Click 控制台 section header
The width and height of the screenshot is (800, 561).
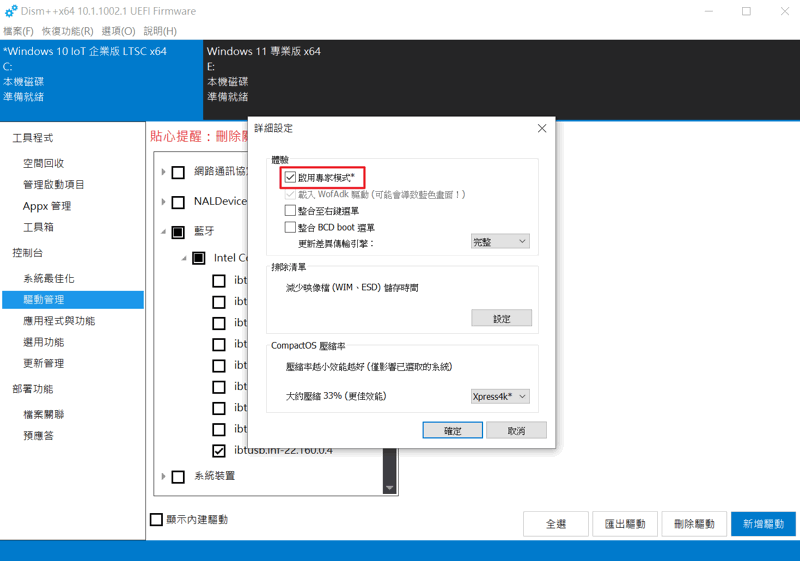(28, 253)
